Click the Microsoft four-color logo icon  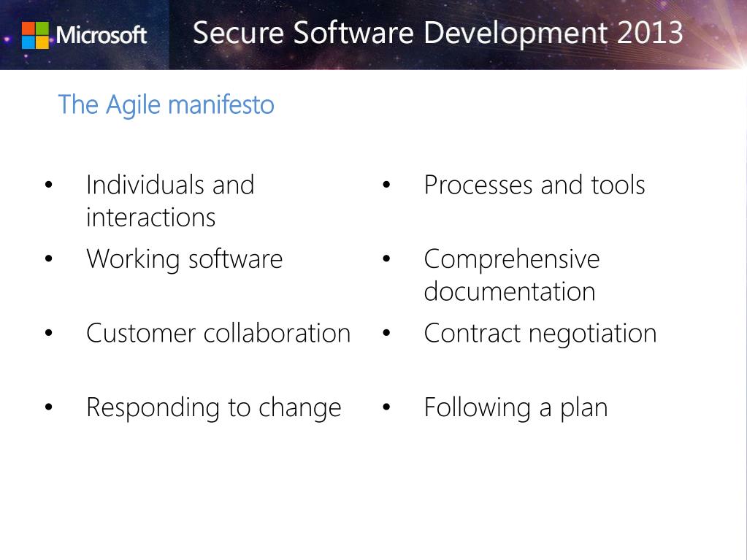(x=35, y=35)
